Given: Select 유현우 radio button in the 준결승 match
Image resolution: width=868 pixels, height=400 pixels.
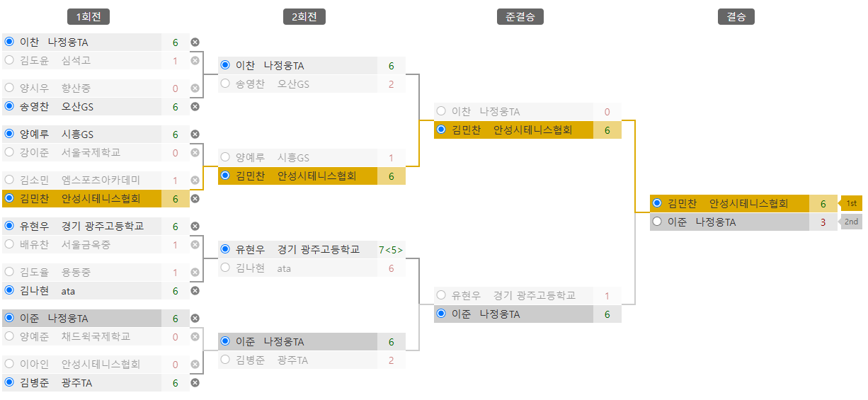Looking at the screenshot, I should pyautogui.click(x=441, y=295).
